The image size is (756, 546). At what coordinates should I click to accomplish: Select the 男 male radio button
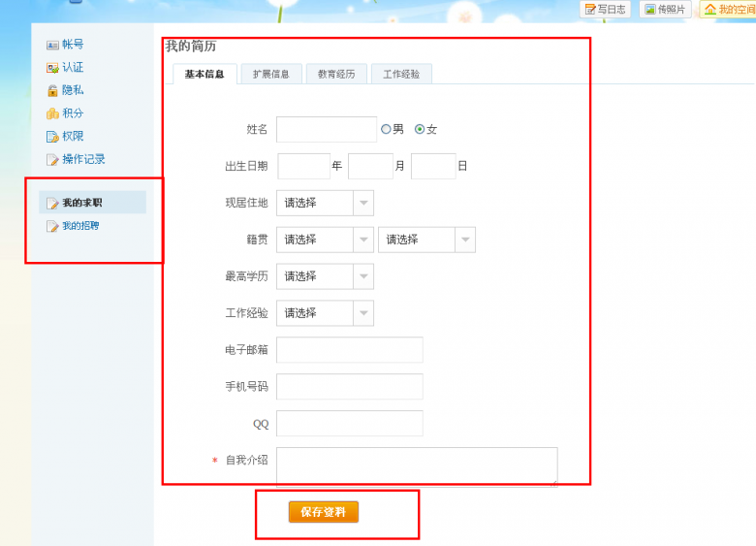386,129
